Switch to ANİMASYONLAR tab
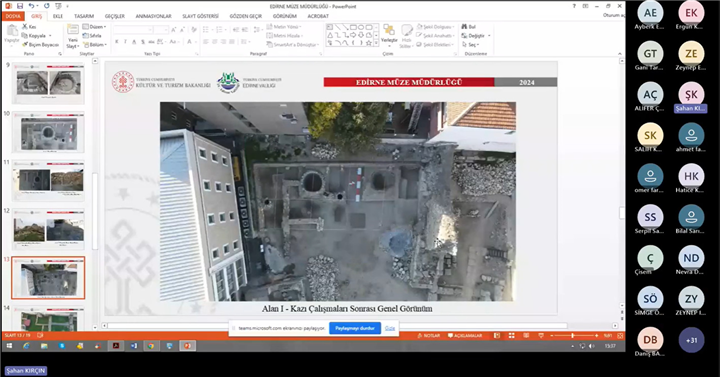720x377 pixels. point(153,16)
